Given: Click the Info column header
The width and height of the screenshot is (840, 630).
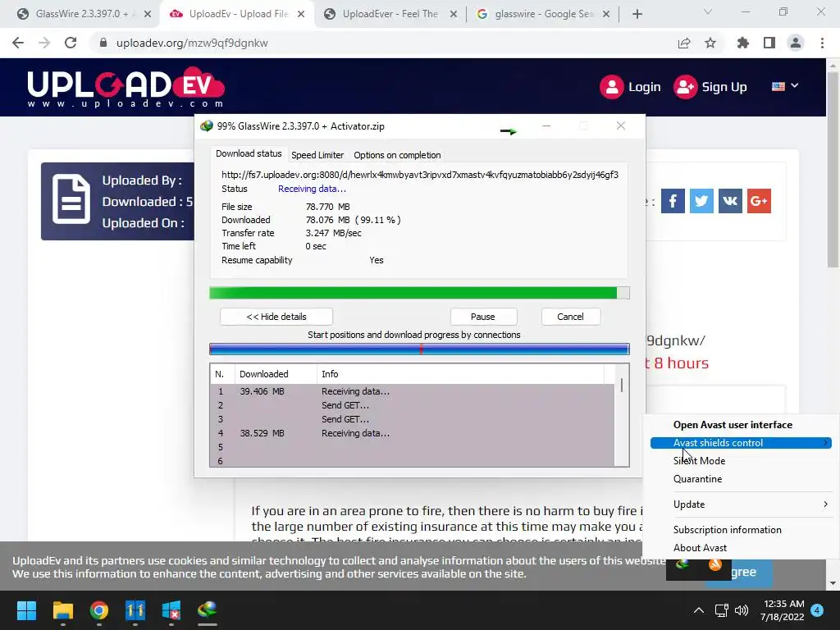Looking at the screenshot, I should tap(461, 374).
